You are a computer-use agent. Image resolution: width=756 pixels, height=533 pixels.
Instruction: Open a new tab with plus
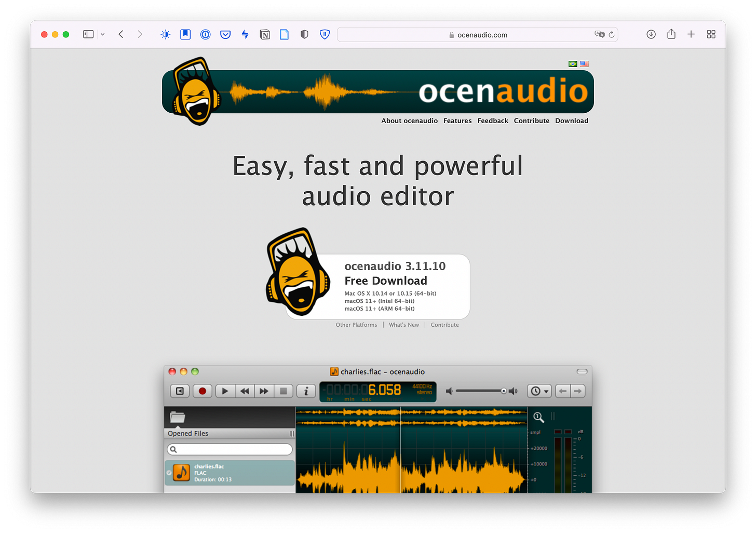(691, 34)
